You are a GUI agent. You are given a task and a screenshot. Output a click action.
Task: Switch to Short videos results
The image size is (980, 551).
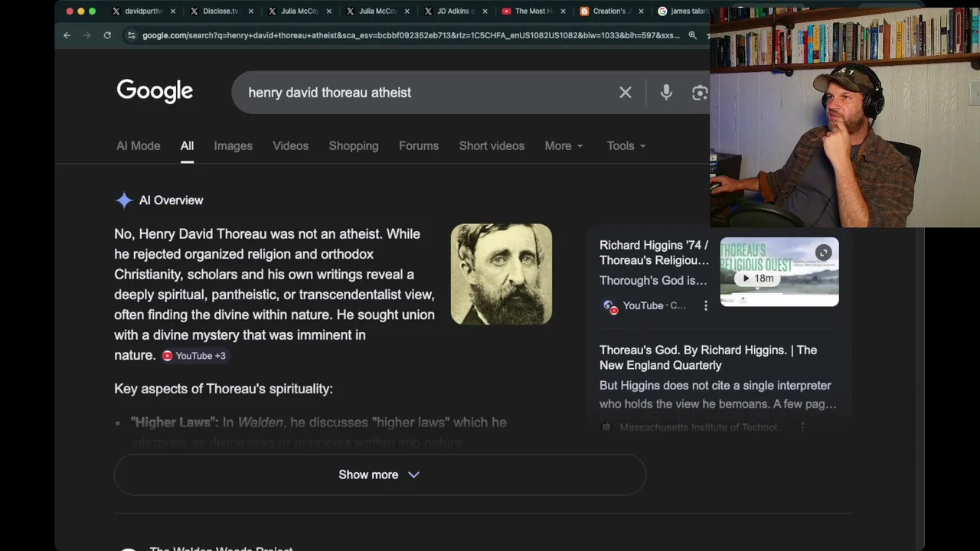tap(492, 145)
